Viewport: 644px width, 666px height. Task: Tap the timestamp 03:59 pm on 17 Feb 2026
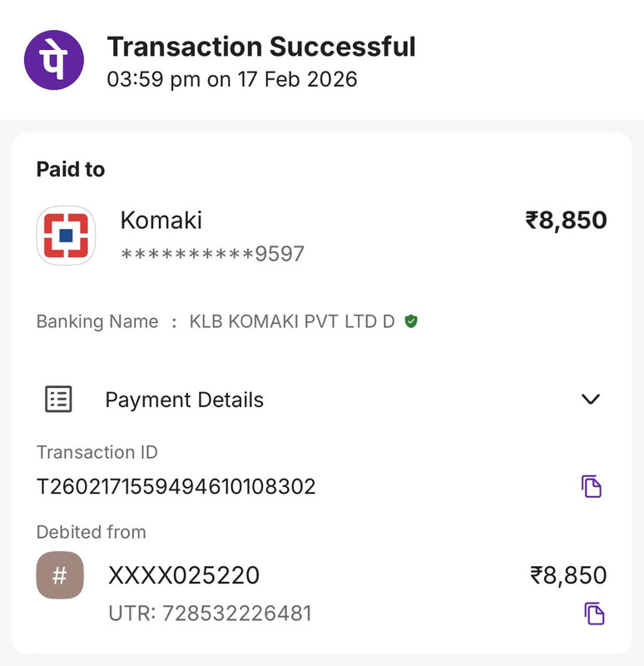click(x=232, y=79)
